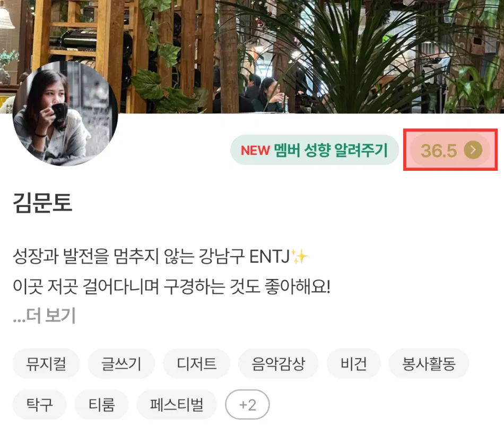Click the arrow icon next to 36.5
504x437 pixels.
473,150
